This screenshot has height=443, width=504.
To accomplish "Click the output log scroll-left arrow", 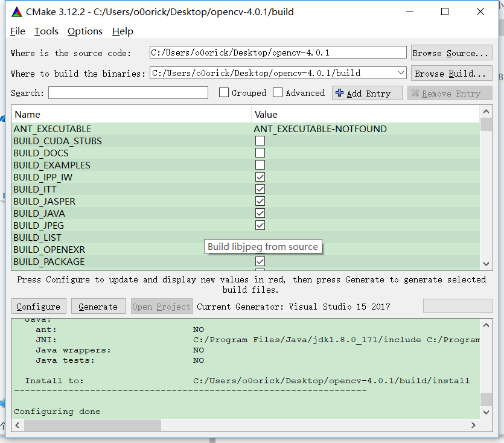I will (18, 425).
